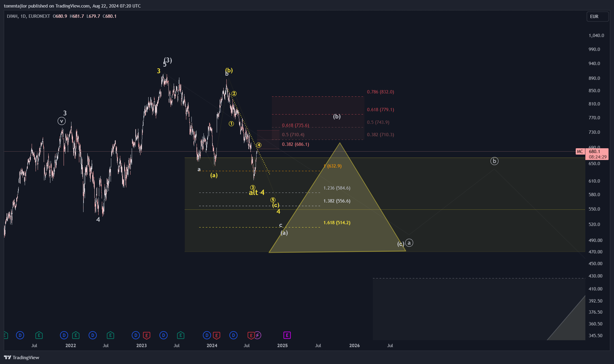Click the white (b) label inside red zone
This screenshot has height=364, width=614.
[x=337, y=116]
